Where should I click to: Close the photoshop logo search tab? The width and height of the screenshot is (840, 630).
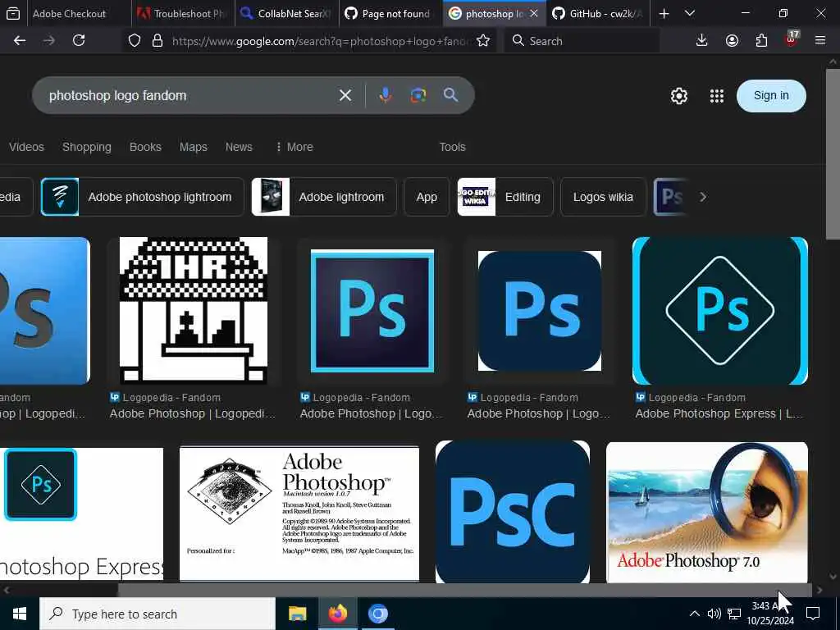pyautogui.click(x=533, y=14)
